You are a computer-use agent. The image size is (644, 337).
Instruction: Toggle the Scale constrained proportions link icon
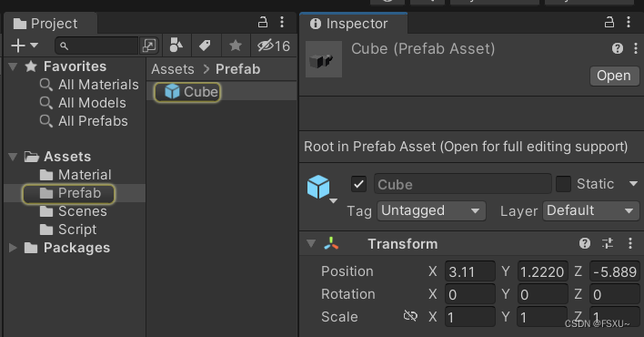(x=410, y=316)
